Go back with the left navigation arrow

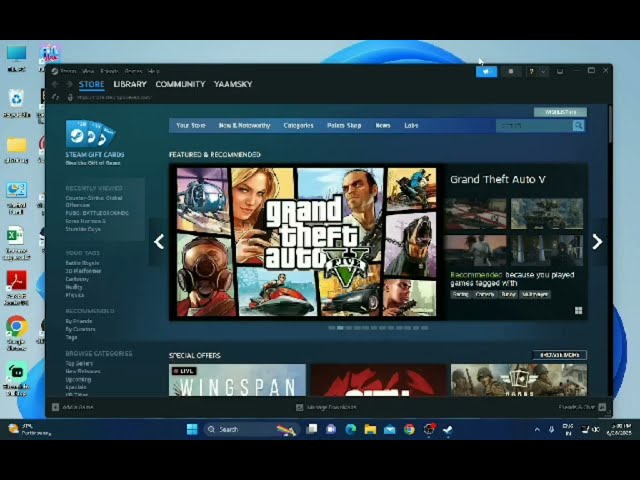coord(56,84)
